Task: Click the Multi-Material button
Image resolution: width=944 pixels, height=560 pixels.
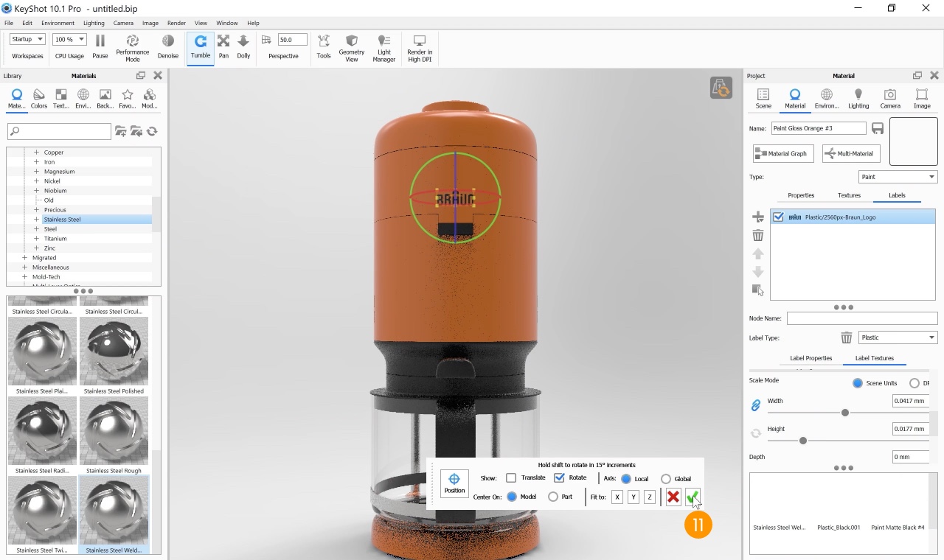Action: tap(851, 153)
